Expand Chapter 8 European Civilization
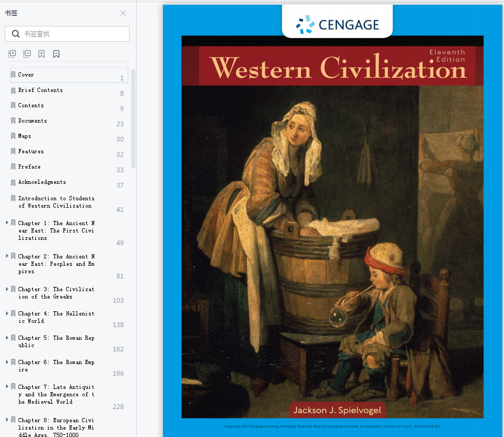This screenshot has height=437, width=504. tap(7, 420)
